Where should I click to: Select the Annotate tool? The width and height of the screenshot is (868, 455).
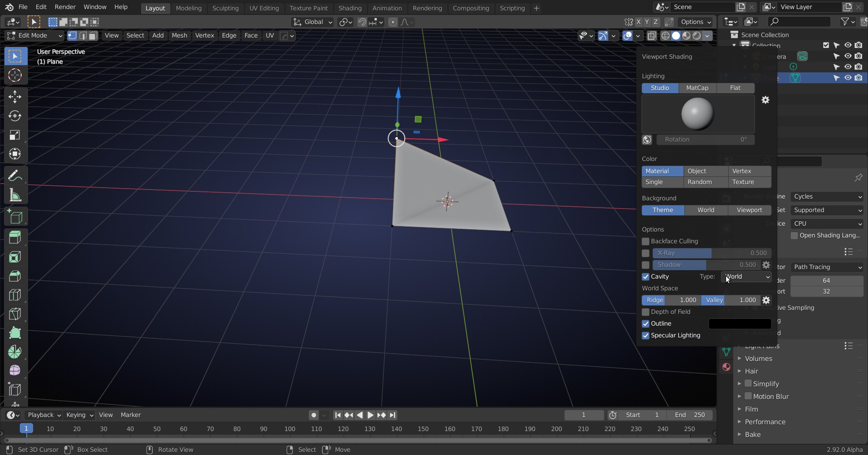tap(15, 175)
